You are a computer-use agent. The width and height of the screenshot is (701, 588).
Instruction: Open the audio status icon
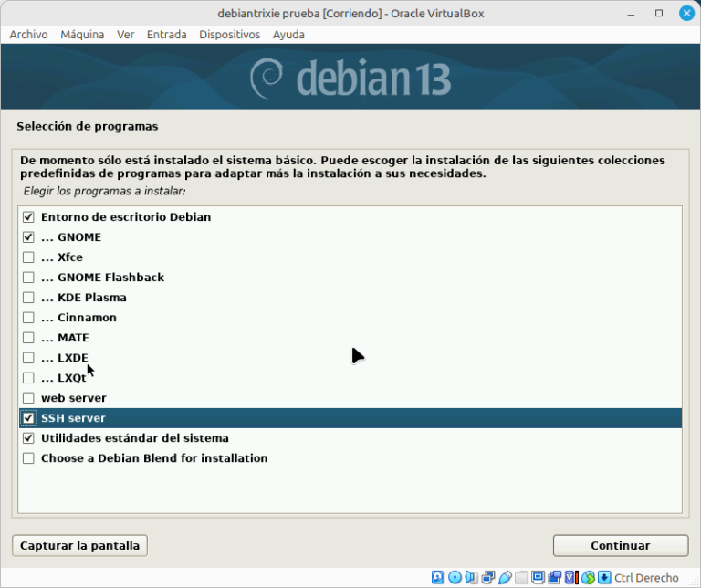(x=471, y=577)
